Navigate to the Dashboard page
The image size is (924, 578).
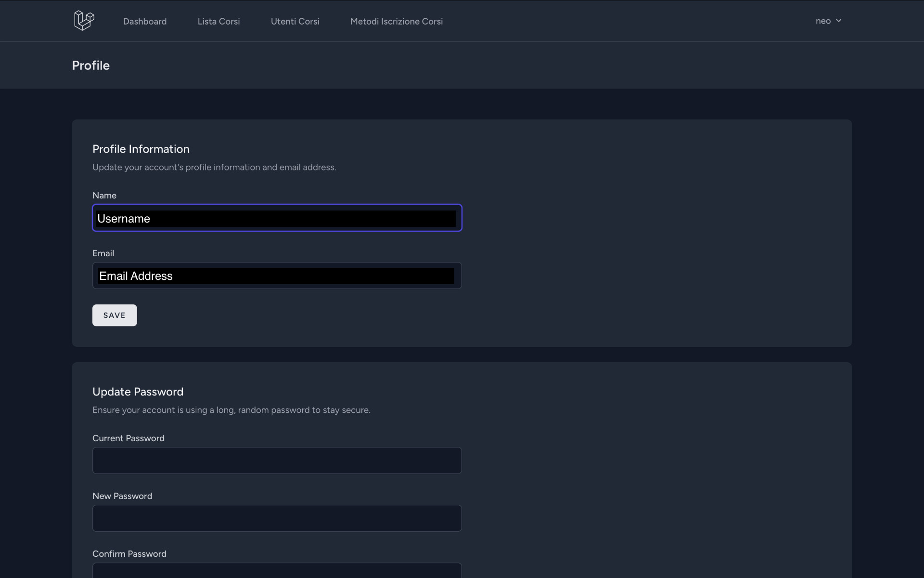pyautogui.click(x=144, y=21)
